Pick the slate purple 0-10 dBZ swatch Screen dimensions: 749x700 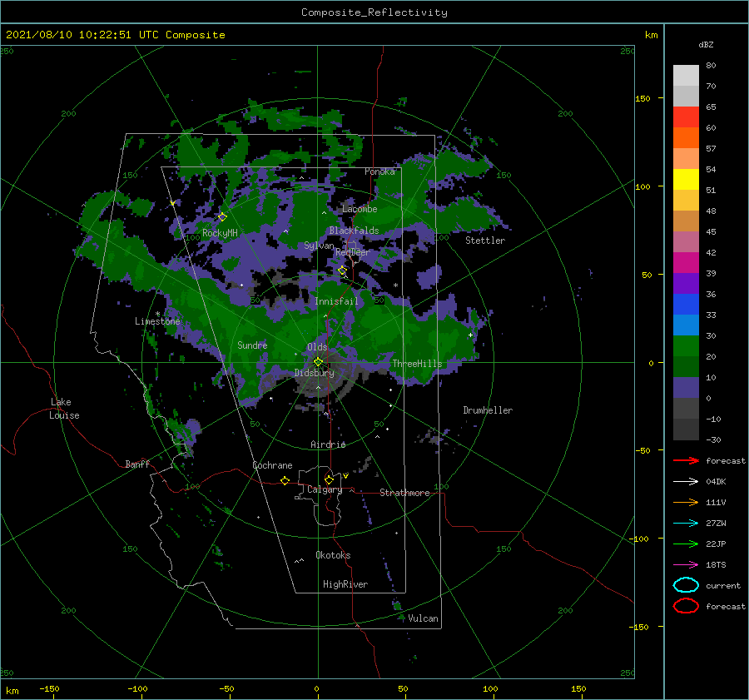click(x=686, y=388)
